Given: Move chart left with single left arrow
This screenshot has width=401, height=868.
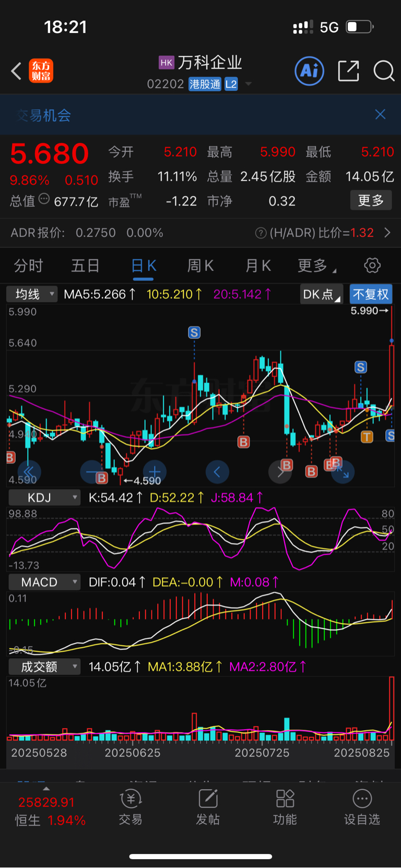Looking at the screenshot, I should pos(217,472).
